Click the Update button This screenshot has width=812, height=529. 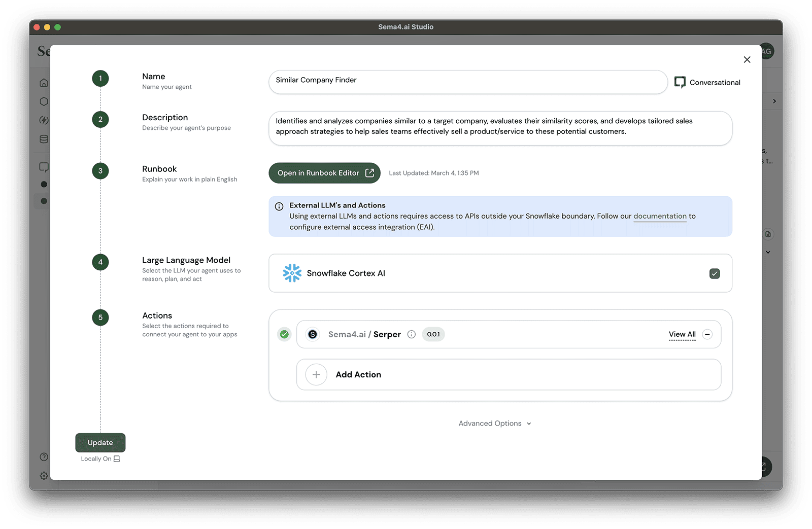point(100,443)
